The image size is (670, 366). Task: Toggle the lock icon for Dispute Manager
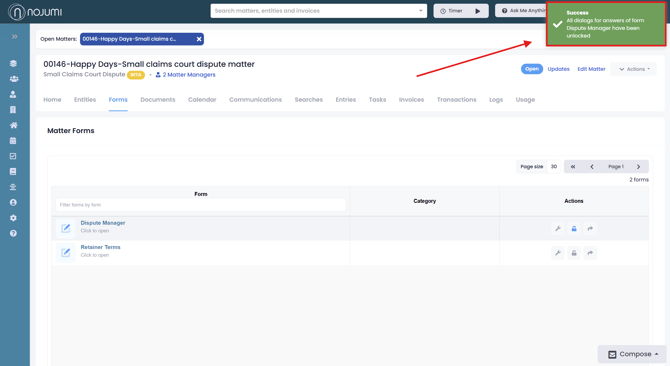[x=574, y=228]
